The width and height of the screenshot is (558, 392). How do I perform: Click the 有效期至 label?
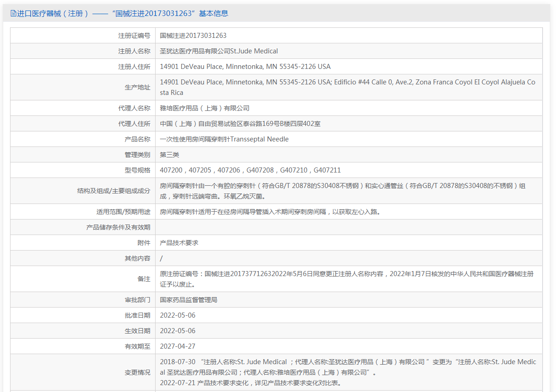click(x=137, y=346)
